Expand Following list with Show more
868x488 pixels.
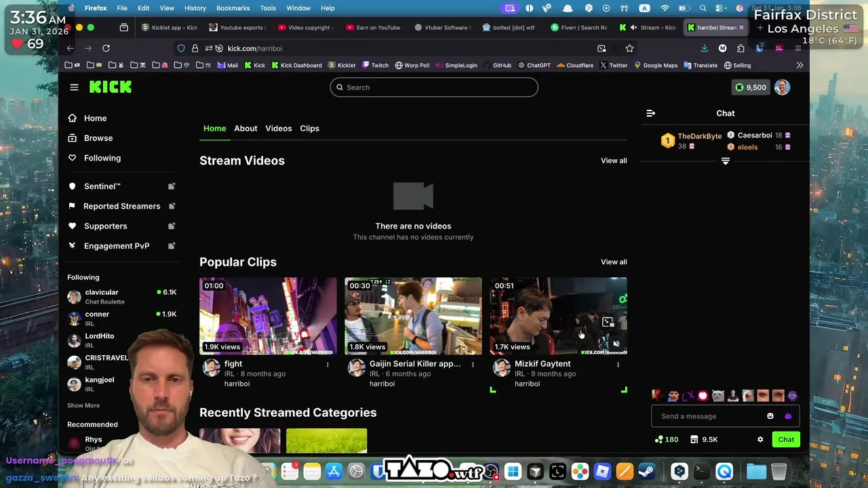click(x=83, y=405)
